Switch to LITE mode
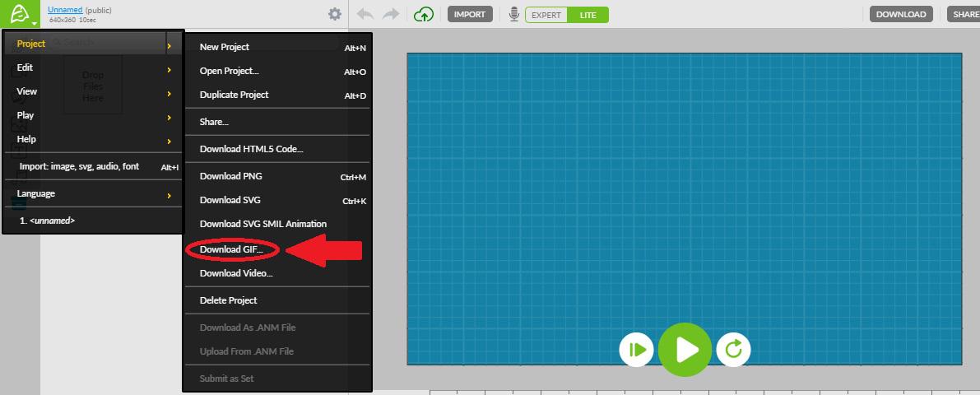Image resolution: width=980 pixels, height=395 pixels. 588,14
